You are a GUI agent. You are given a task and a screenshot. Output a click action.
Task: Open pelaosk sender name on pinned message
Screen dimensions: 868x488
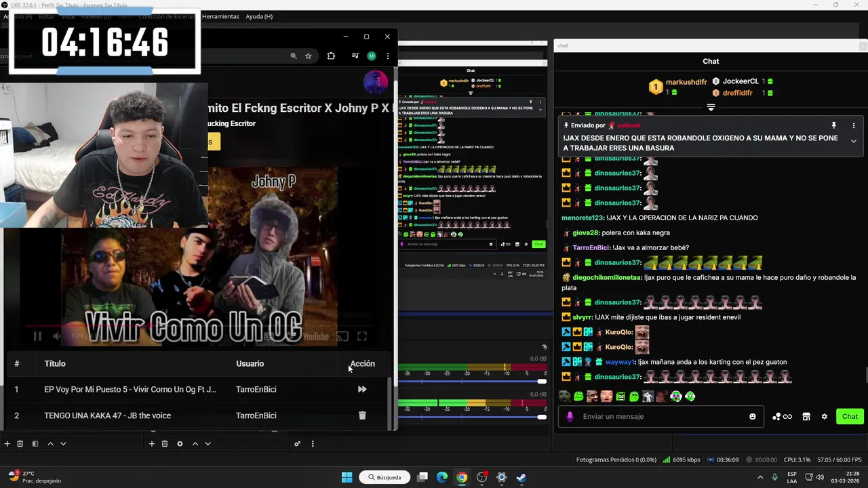[629, 125]
